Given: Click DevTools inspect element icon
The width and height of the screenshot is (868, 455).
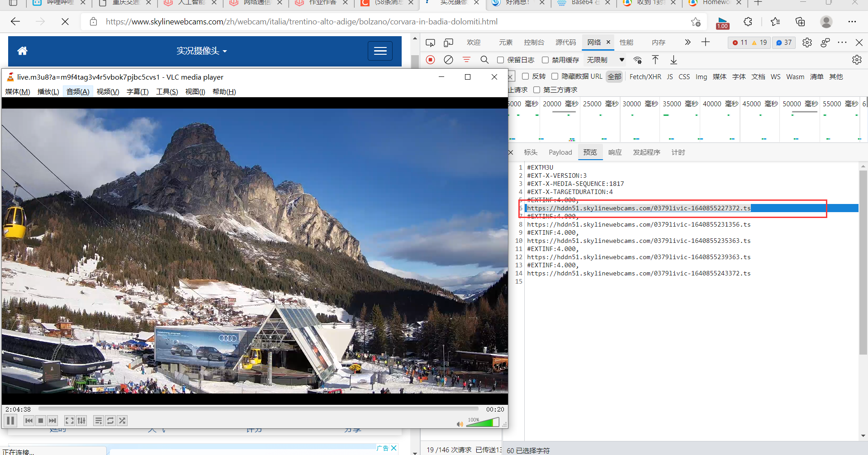Looking at the screenshot, I should pyautogui.click(x=430, y=43).
